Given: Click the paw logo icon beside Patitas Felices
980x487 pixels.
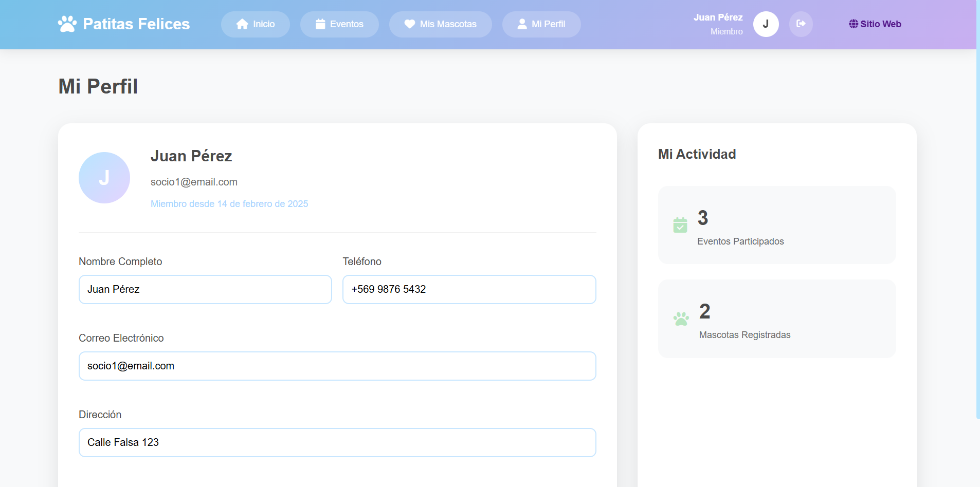Looking at the screenshot, I should tap(67, 24).
